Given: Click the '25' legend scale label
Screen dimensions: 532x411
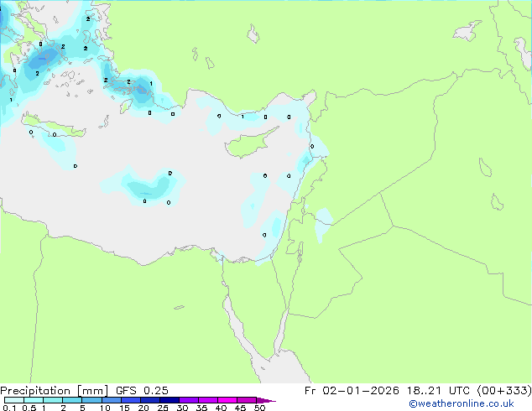Looking at the screenshot, I should (163, 408).
